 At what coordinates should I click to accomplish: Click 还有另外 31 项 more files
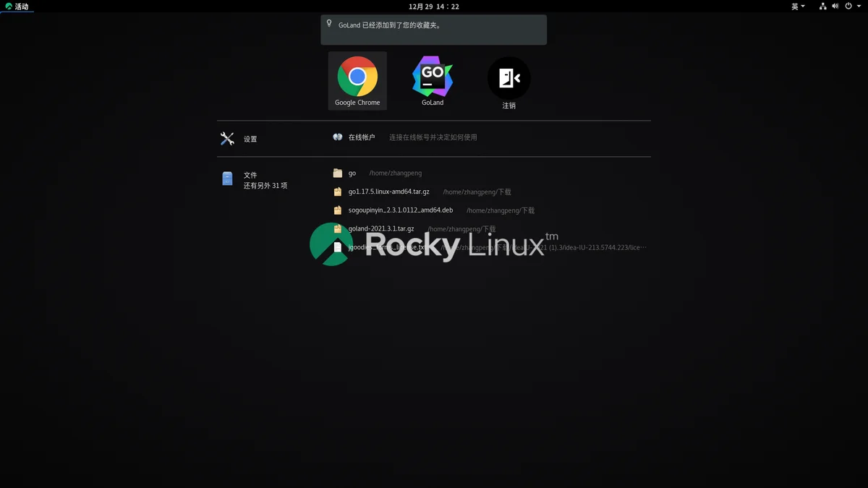pyautogui.click(x=265, y=186)
